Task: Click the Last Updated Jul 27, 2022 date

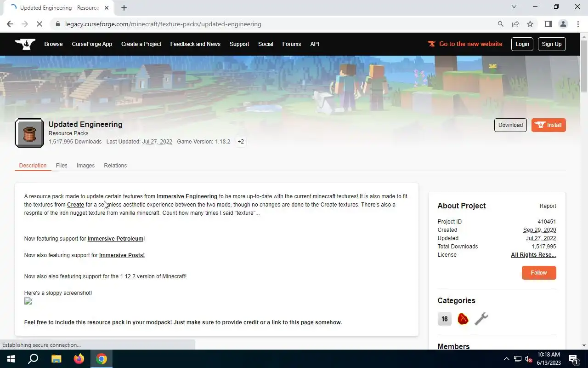Action: 157,142
